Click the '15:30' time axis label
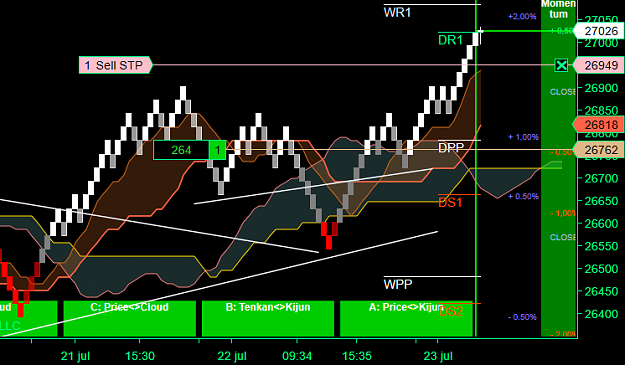 click(x=140, y=355)
